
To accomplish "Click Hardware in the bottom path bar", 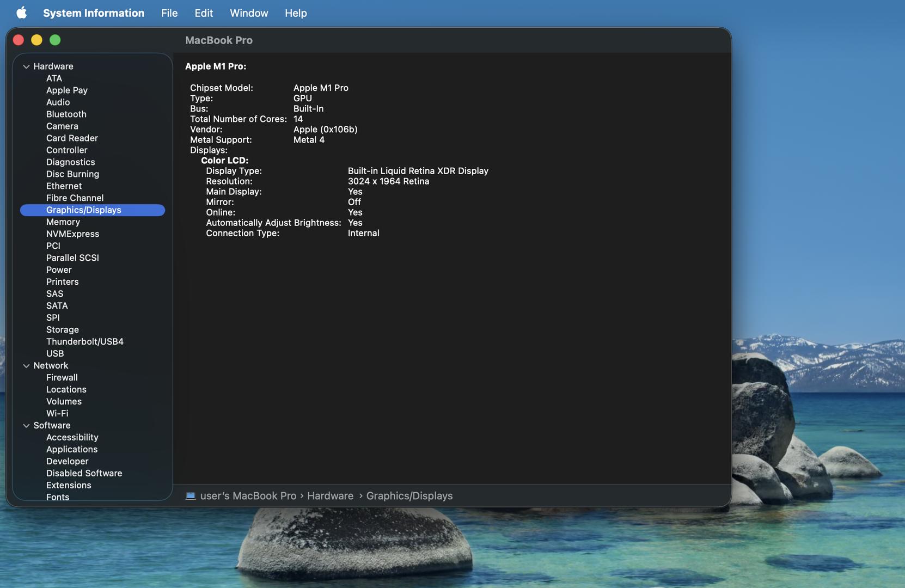I will point(330,495).
